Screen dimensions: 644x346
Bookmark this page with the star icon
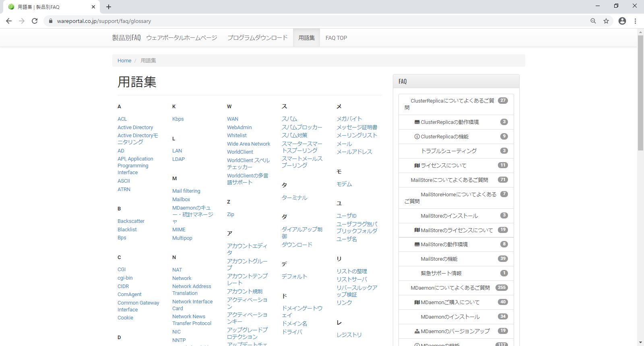[606, 21]
